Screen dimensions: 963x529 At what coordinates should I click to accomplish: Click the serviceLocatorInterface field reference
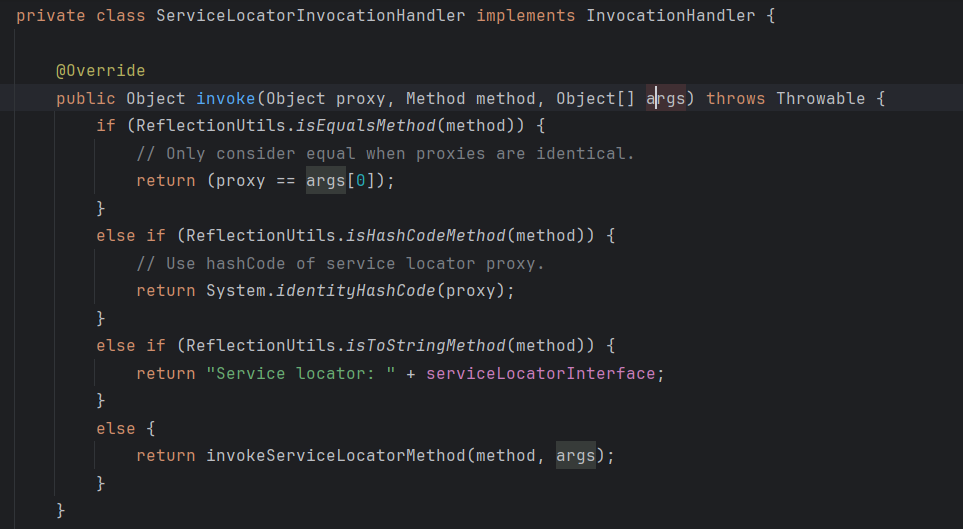540,373
